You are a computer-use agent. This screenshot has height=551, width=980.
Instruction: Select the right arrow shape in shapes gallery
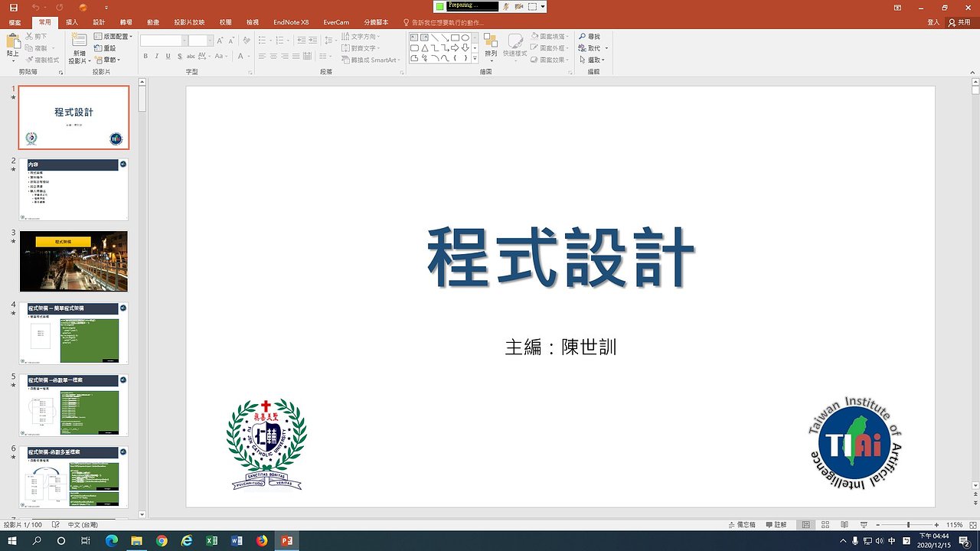coord(455,47)
